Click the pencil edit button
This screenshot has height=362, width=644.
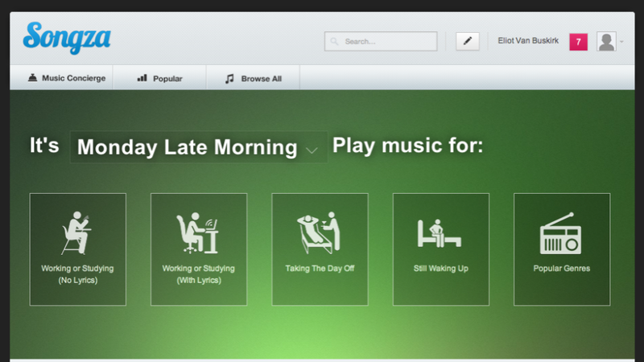point(468,41)
